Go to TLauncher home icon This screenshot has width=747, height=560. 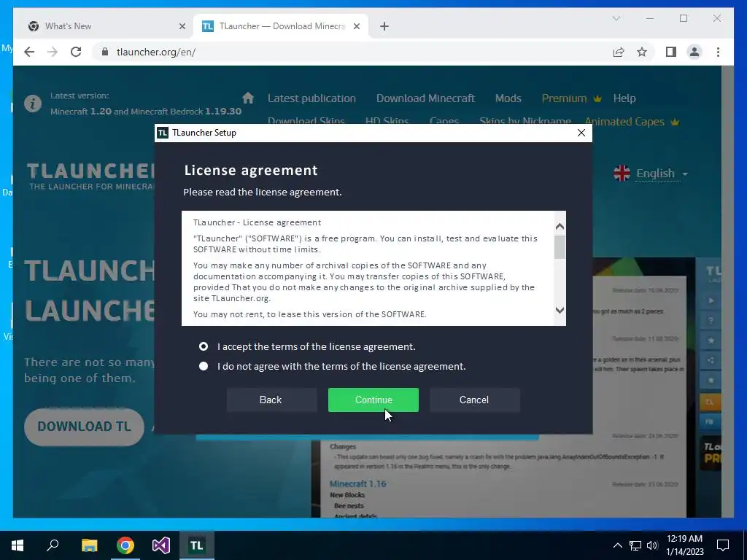tap(248, 98)
